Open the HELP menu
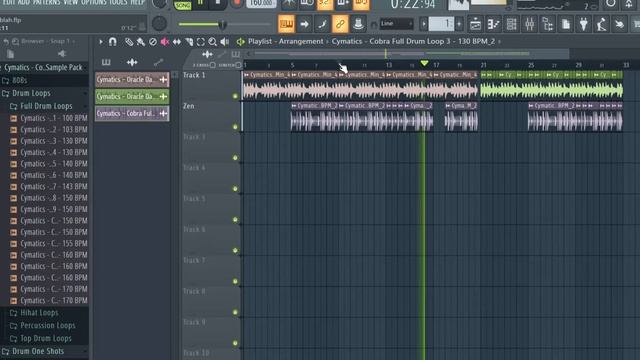 [x=137, y=2]
